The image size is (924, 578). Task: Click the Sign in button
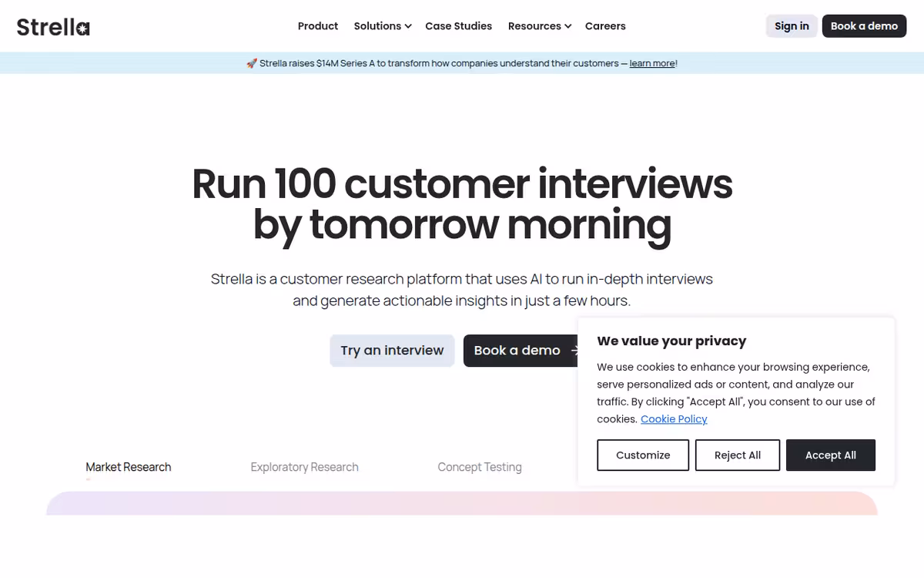[792, 26]
